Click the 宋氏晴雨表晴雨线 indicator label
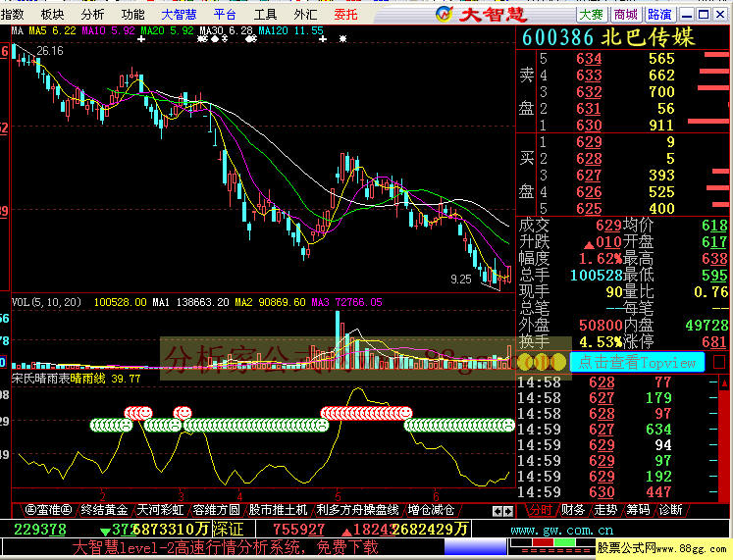This screenshot has width=733, height=560. [59, 379]
